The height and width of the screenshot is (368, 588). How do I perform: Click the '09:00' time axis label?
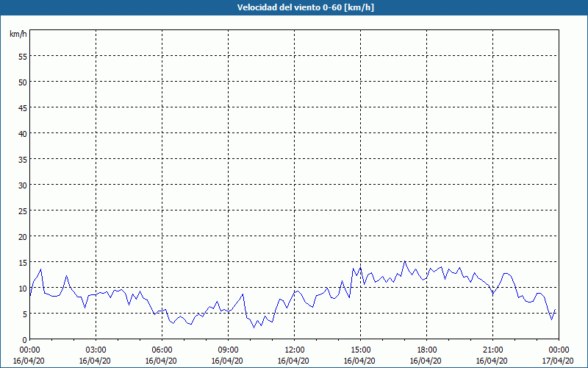tap(228, 350)
